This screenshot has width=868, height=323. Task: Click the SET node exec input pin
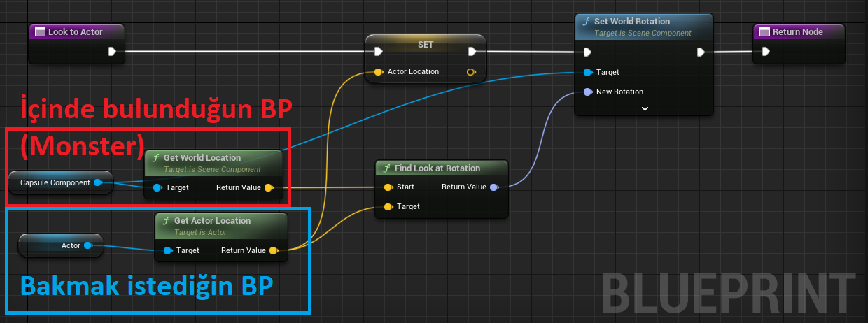click(x=379, y=51)
